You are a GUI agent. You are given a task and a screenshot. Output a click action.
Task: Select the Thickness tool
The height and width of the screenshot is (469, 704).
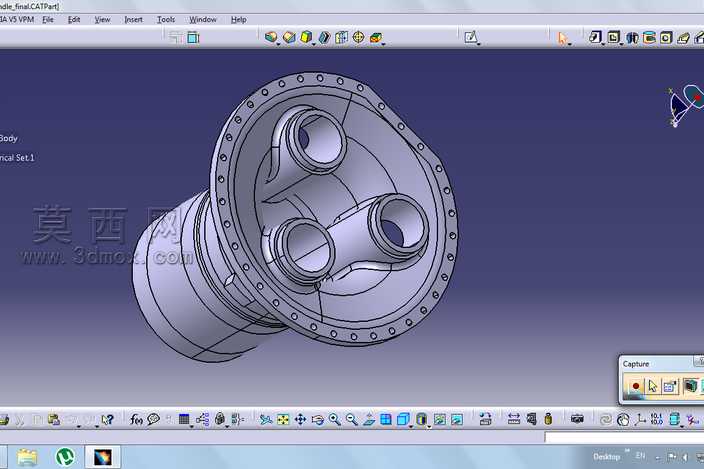point(341,37)
